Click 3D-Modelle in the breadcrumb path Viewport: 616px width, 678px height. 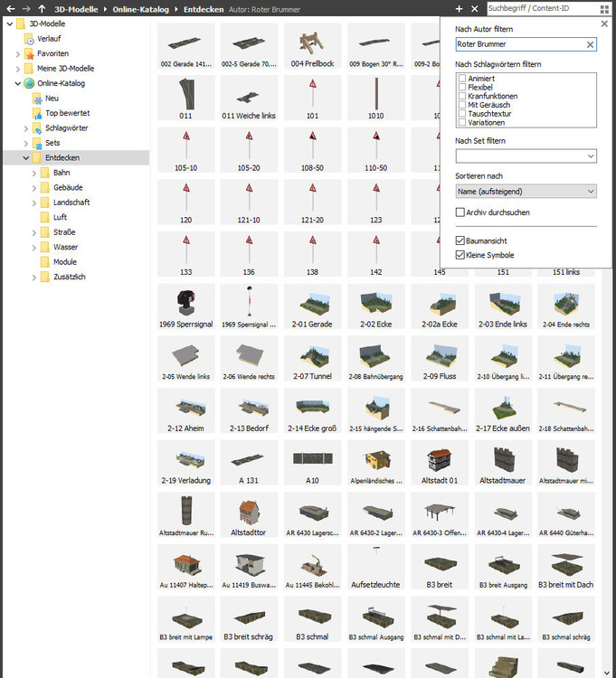(78, 8)
